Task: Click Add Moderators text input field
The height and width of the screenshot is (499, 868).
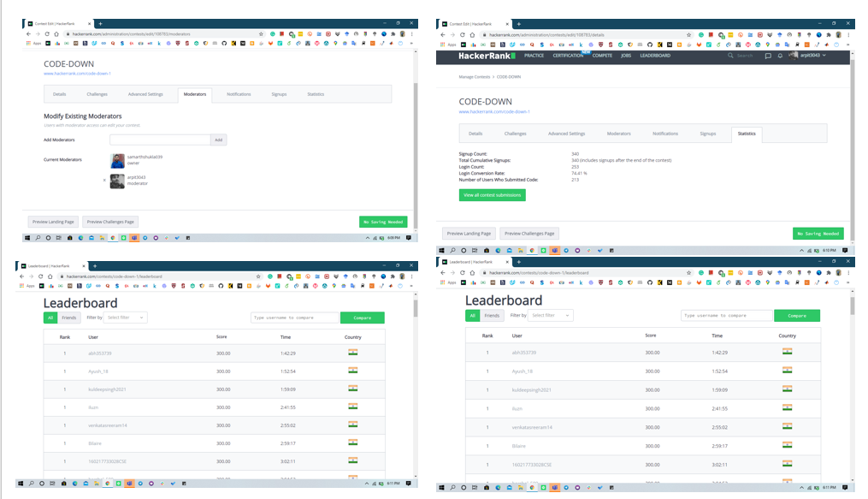Action: click(160, 140)
